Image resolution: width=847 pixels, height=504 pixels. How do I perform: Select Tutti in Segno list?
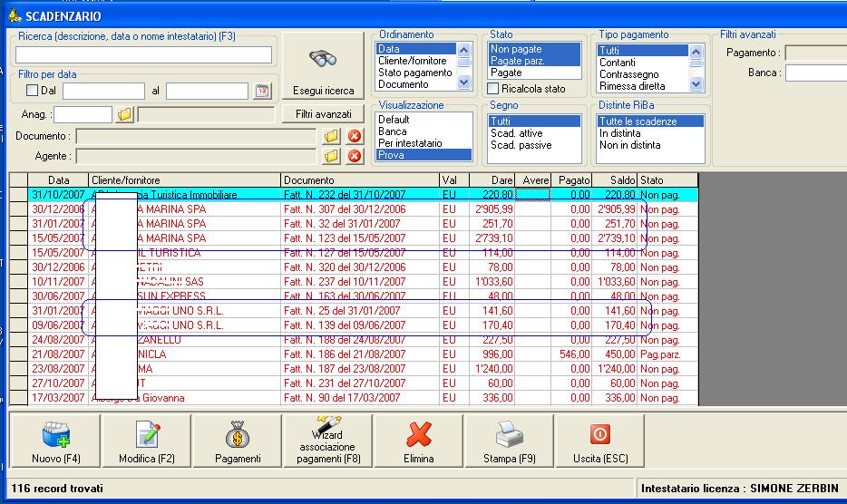534,121
